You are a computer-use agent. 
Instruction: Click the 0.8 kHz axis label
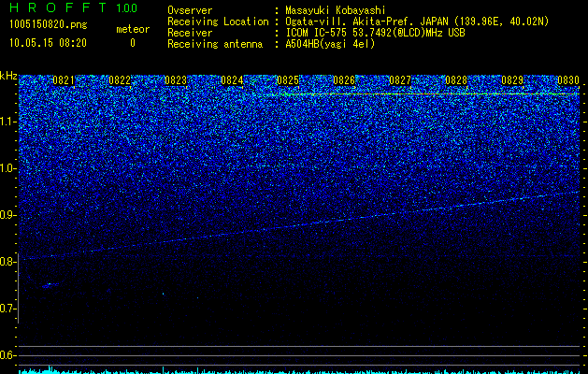point(8,262)
